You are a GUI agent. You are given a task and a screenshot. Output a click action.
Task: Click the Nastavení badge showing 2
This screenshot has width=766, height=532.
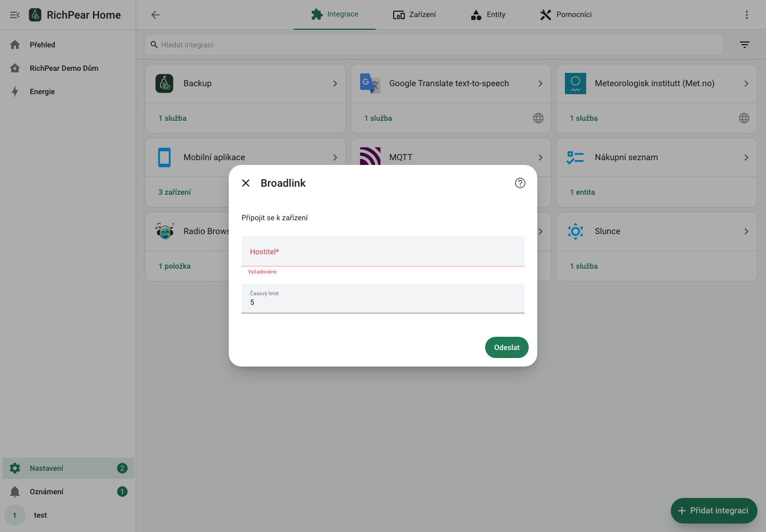[x=122, y=468]
